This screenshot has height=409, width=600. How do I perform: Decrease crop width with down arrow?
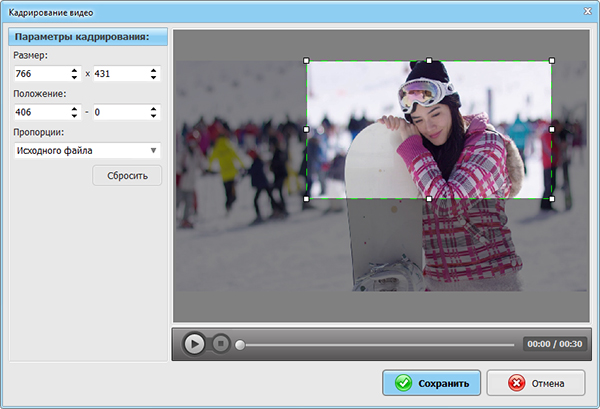(x=74, y=77)
